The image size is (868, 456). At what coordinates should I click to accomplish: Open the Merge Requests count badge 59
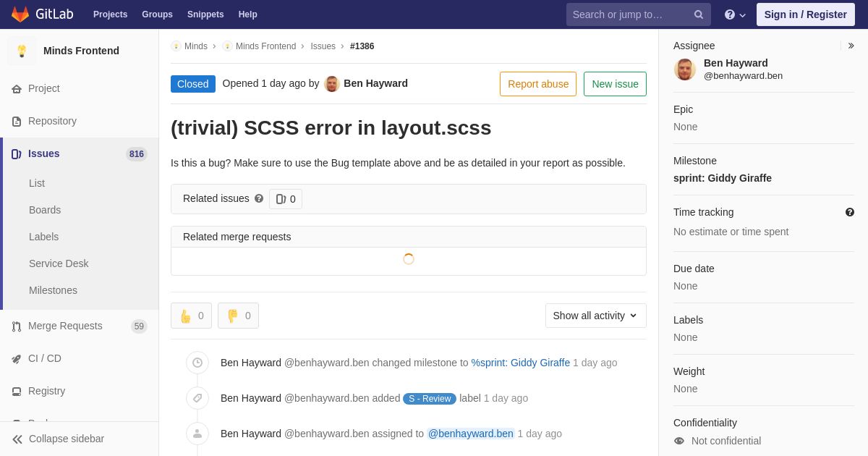click(139, 326)
